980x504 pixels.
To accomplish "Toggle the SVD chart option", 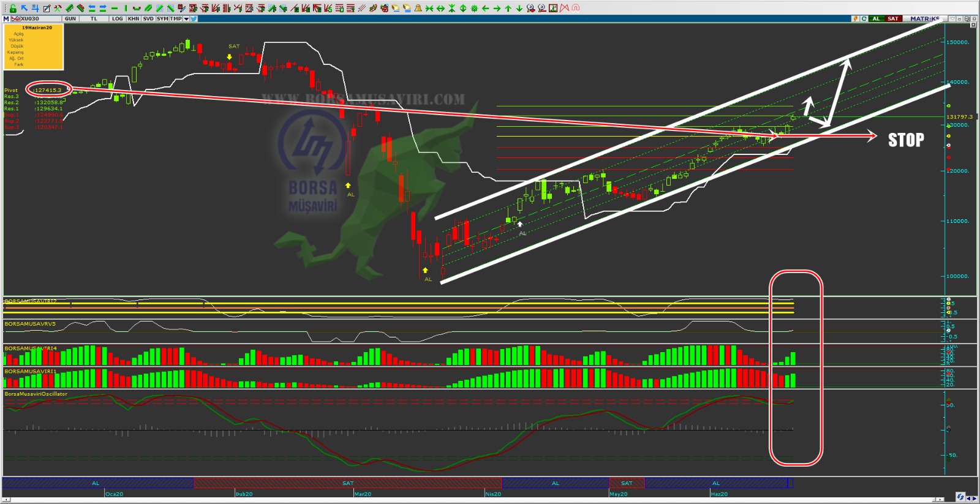I will click(148, 18).
